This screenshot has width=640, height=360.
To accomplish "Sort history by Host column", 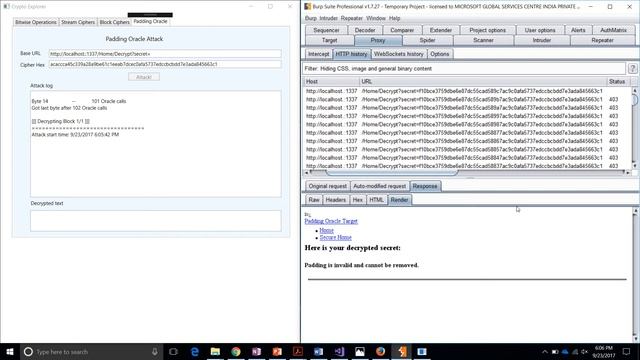I will tap(331, 82).
